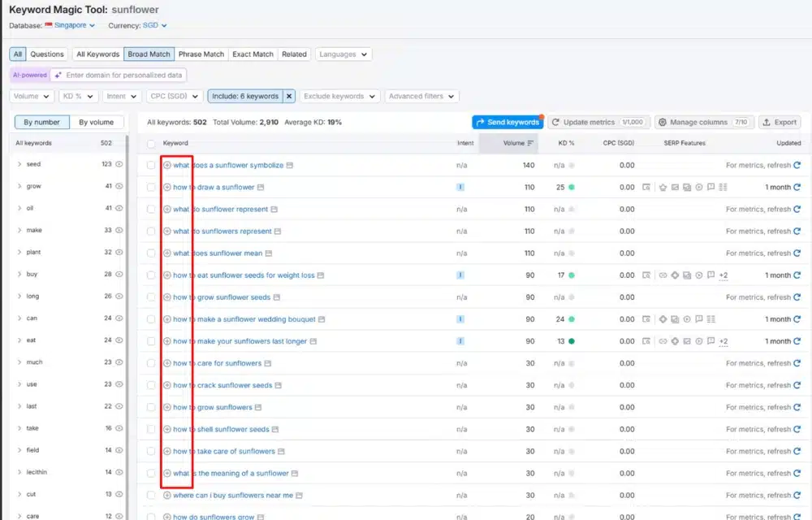
Task: Click the Update metrics button
Action: tap(598, 122)
